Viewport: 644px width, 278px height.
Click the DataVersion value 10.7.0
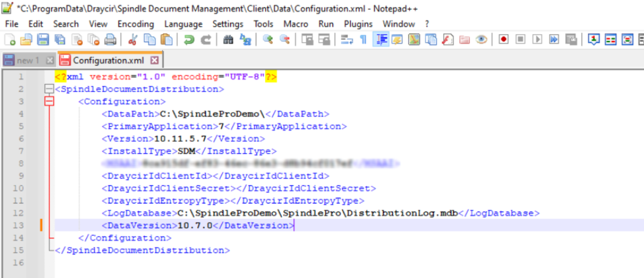195,225
